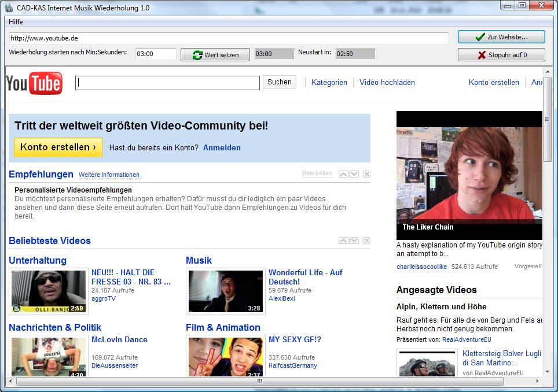Click the YouTube logo
The width and height of the screenshot is (558, 392).
point(34,83)
